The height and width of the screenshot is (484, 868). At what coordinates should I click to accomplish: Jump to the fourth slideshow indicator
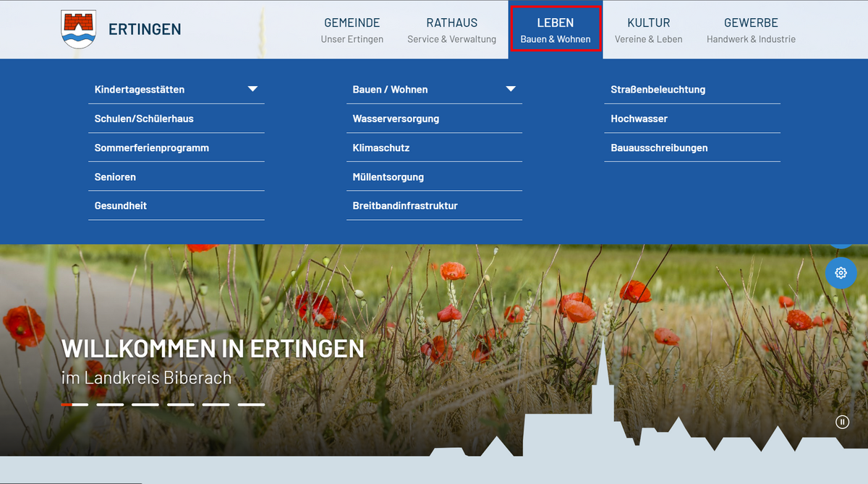181,404
